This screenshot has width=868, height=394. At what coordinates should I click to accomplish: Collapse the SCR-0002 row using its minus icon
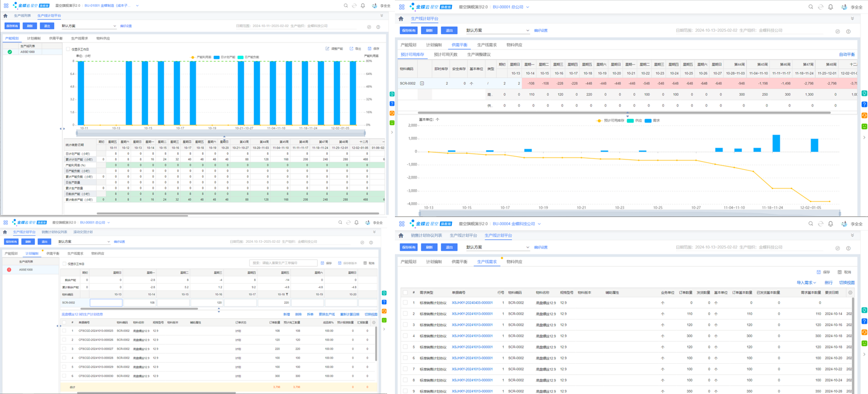click(x=422, y=83)
